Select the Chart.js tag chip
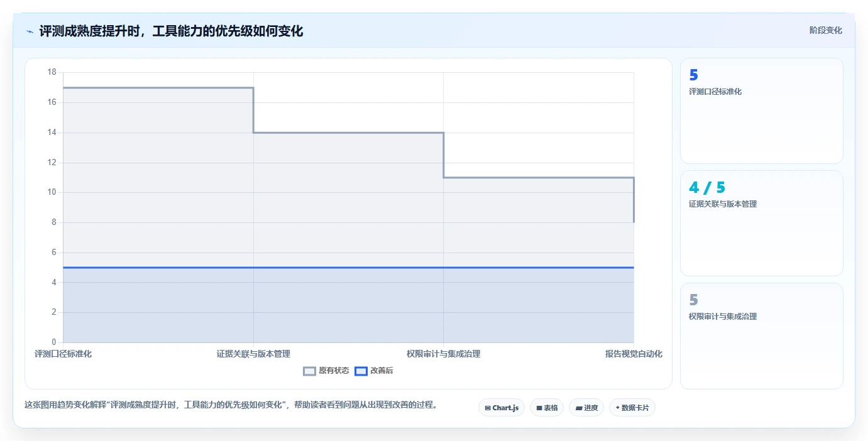 (x=502, y=408)
